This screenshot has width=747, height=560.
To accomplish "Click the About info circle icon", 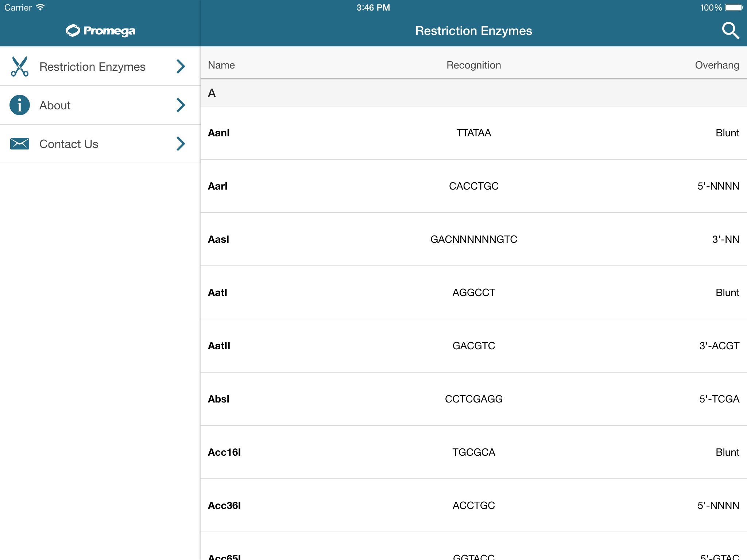I will pyautogui.click(x=20, y=105).
